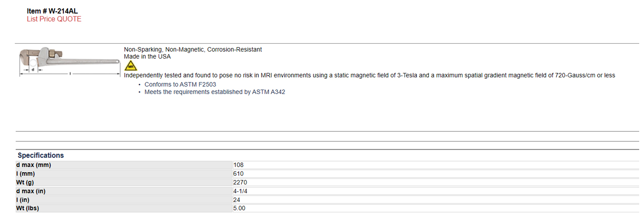Click the List Price QUOTE link

[54, 19]
